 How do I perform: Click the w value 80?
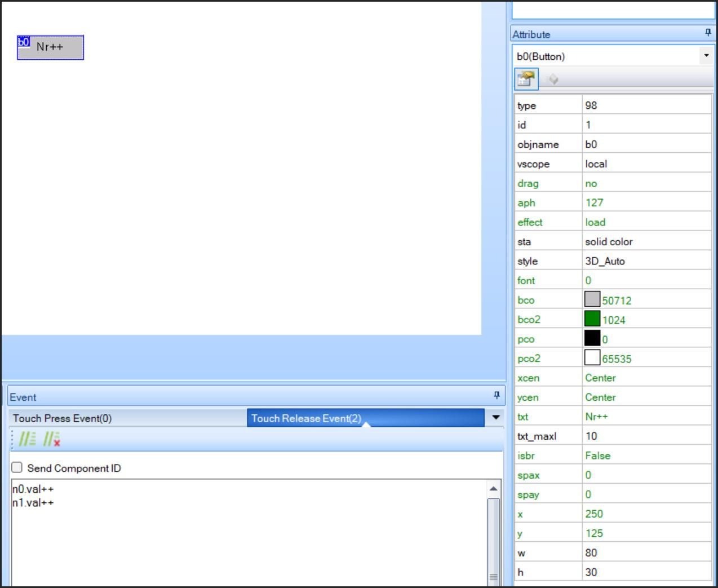[646, 552]
